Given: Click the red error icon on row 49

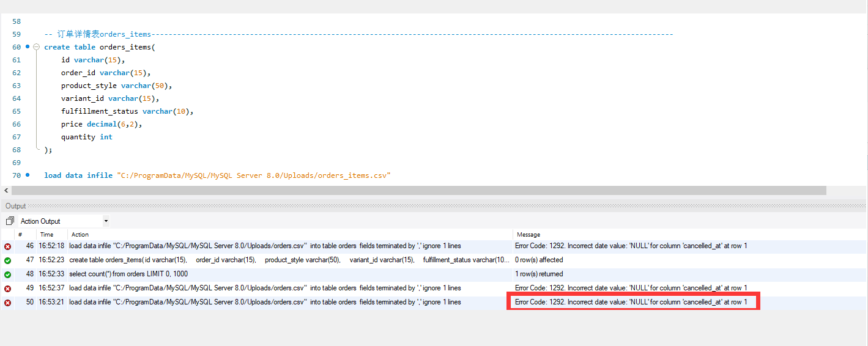Looking at the screenshot, I should coord(7,289).
